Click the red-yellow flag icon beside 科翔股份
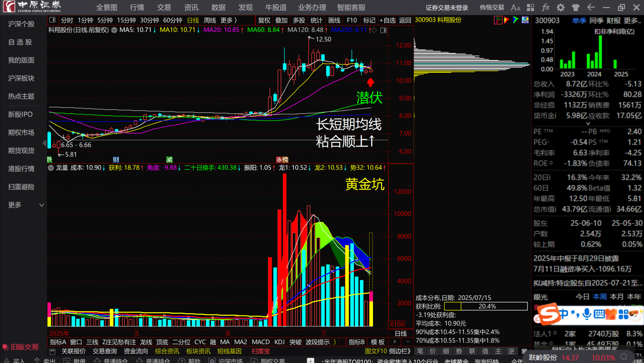The height and width of the screenshot is (363, 644). [507, 20]
